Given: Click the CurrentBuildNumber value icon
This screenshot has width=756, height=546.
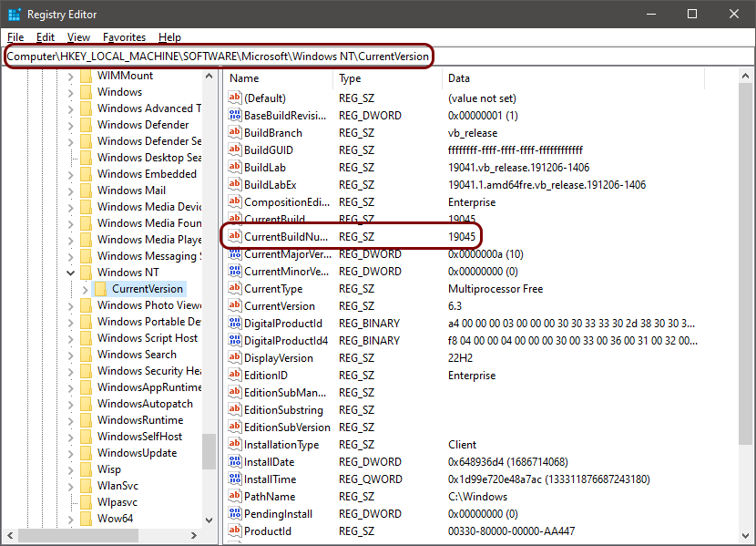Looking at the screenshot, I should [x=235, y=236].
